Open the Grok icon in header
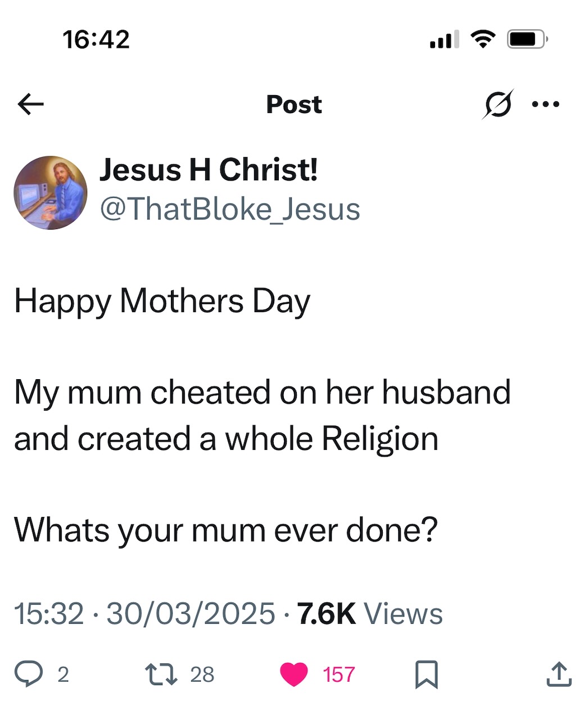This screenshot has height=720, width=588. 497,104
